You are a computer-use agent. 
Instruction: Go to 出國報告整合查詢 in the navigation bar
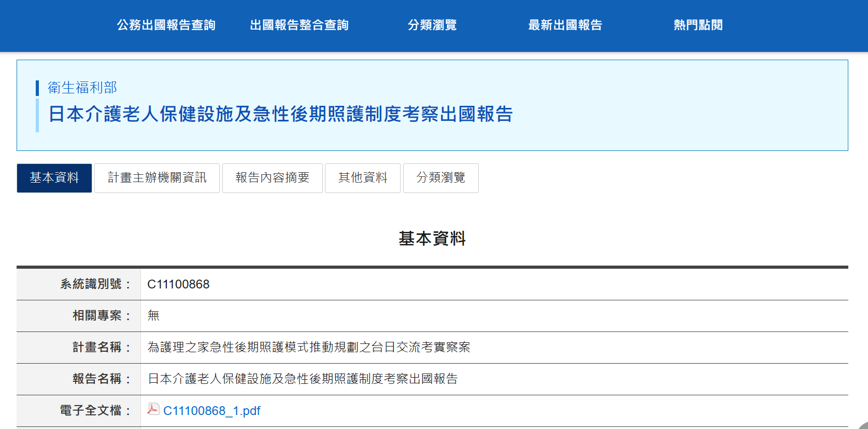pos(299,25)
